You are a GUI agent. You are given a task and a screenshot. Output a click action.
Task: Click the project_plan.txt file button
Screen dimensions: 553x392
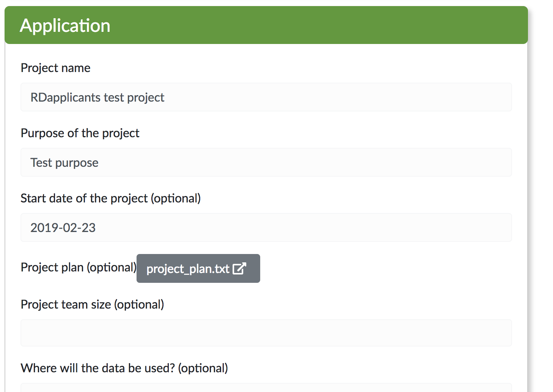tap(198, 268)
